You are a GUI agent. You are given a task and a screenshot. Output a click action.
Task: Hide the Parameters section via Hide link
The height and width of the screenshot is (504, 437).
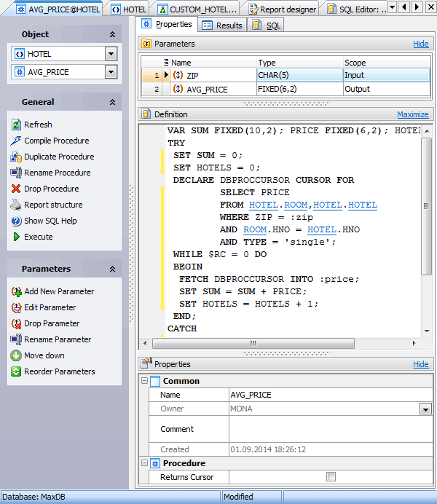pos(420,44)
